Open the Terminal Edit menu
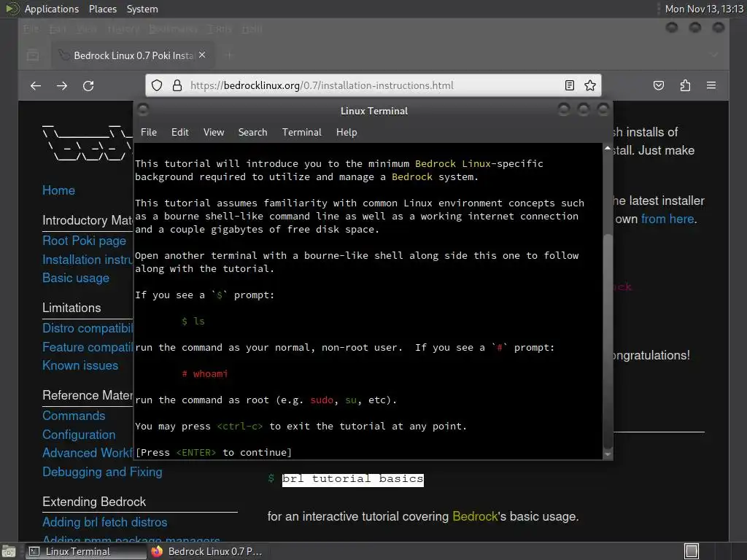The height and width of the screenshot is (560, 747). pyautogui.click(x=180, y=133)
